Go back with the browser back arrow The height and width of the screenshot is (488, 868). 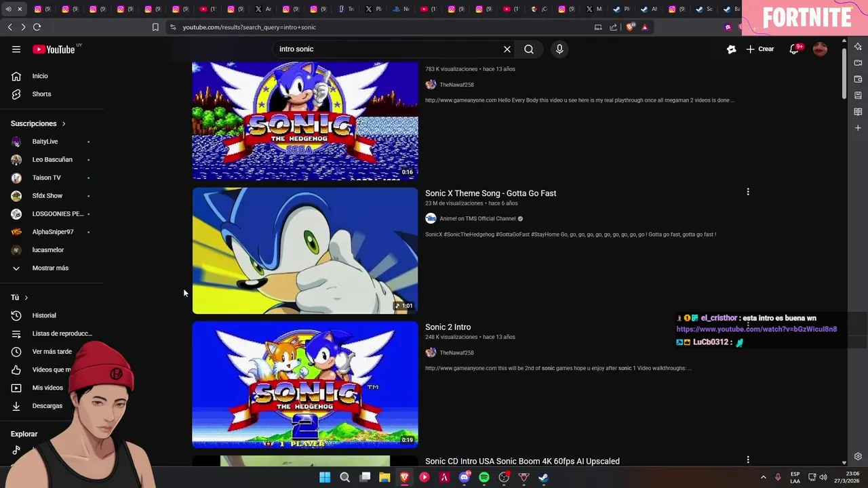(9, 27)
